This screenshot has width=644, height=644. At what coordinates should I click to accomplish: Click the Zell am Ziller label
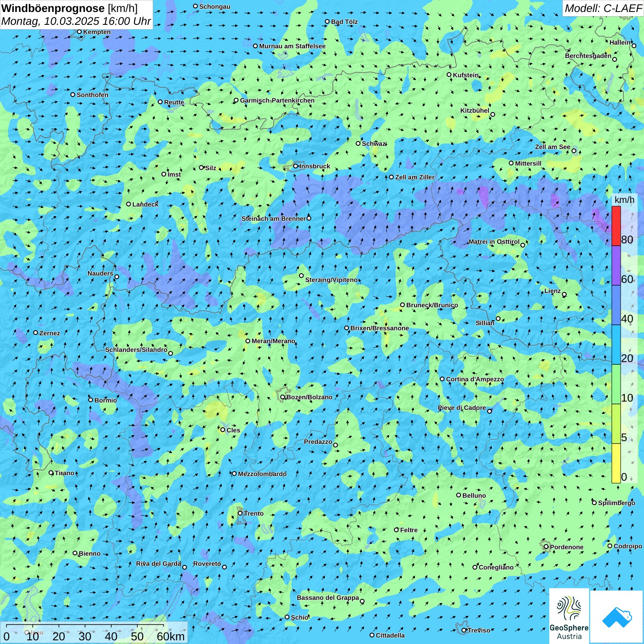414,177
